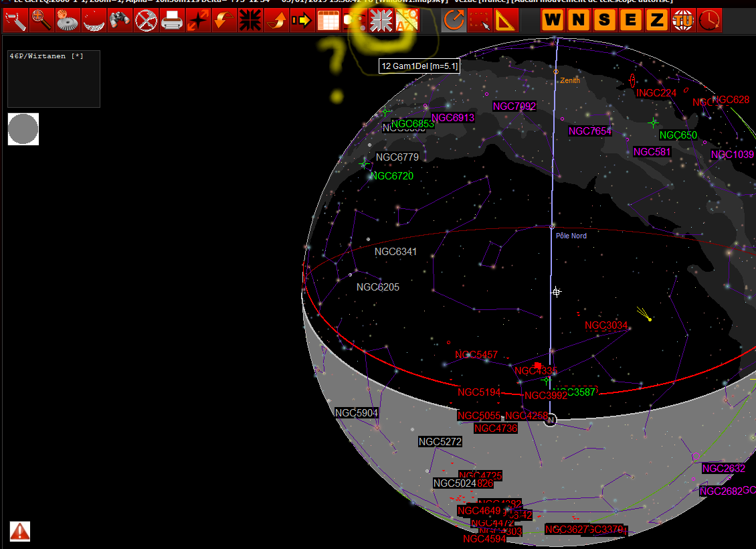Click the gray circle thumbnail
This screenshot has height=549, width=756.
[x=23, y=129]
